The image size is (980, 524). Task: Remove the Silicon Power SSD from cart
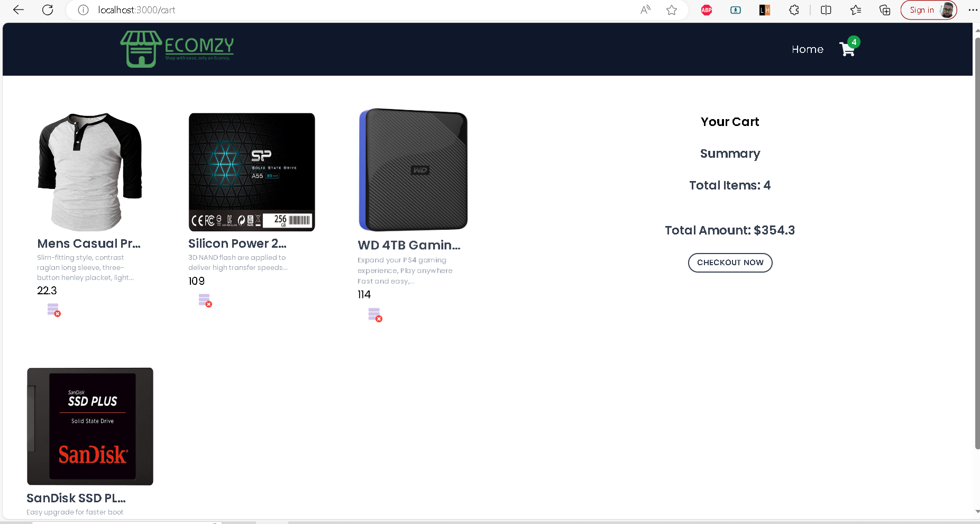point(205,300)
